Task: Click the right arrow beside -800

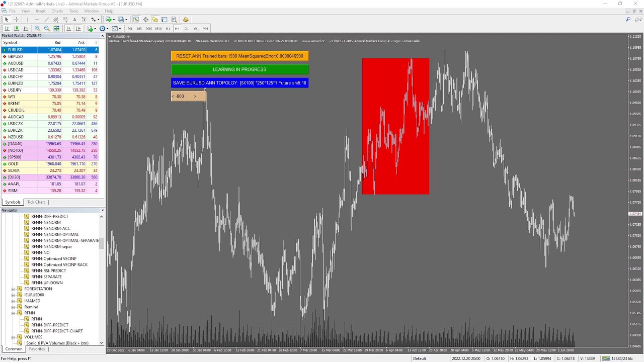Action: click(195, 96)
